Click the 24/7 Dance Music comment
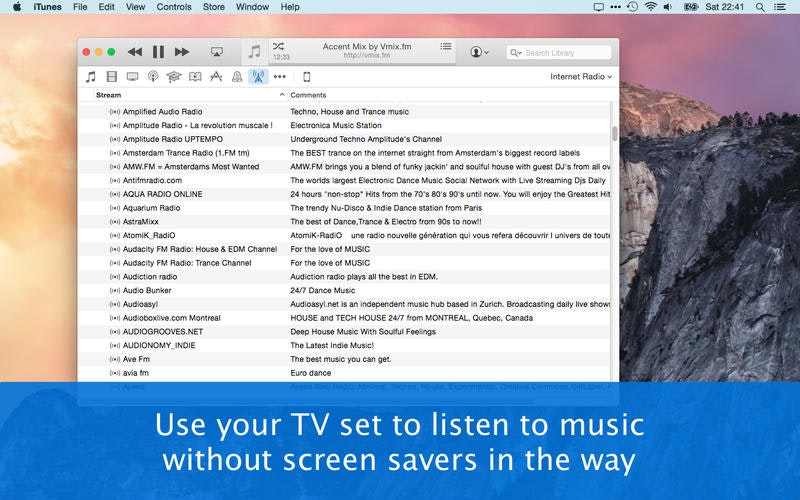Image resolution: width=800 pixels, height=500 pixels. tap(322, 291)
